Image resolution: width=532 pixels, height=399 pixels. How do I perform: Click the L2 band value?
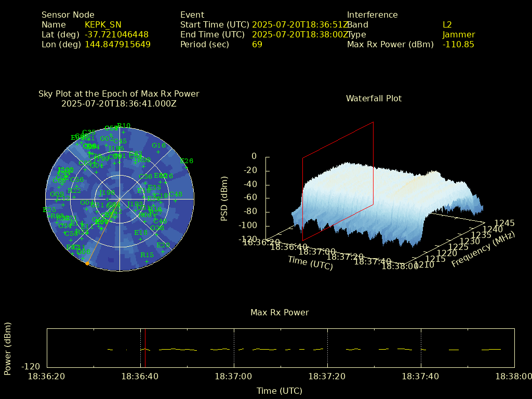click(x=447, y=24)
